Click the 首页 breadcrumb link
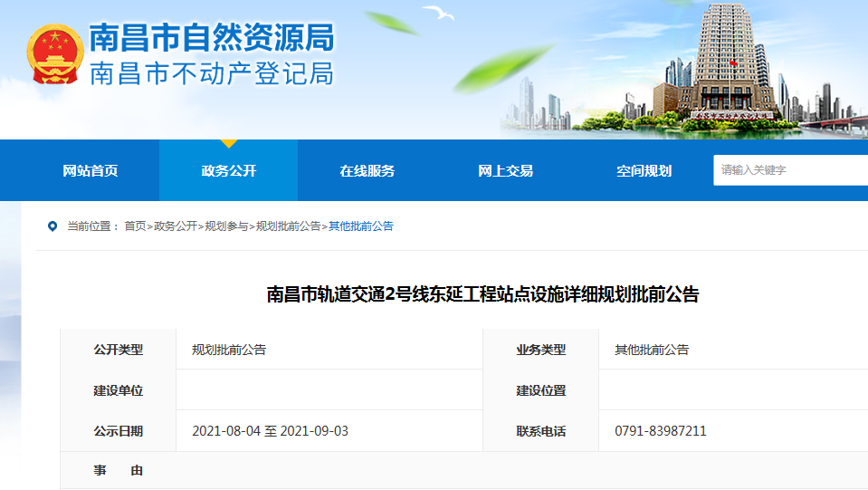Viewport: 868px width, 490px height. (135, 226)
